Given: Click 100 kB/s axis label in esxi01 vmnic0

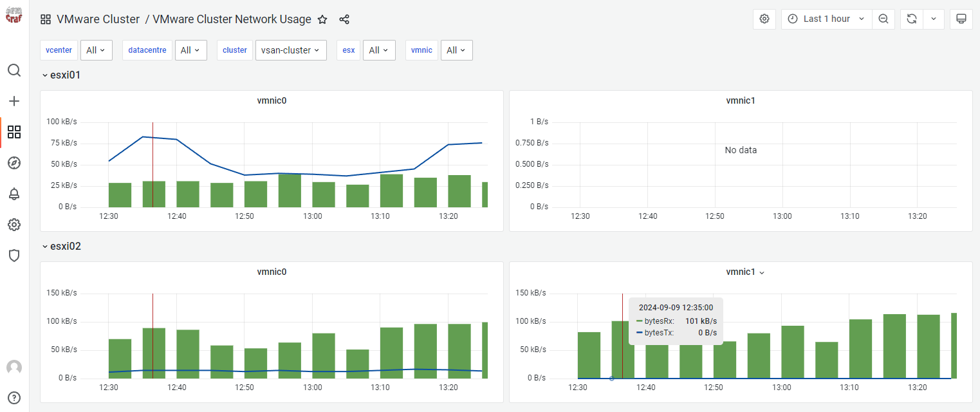Looking at the screenshot, I should point(62,122).
